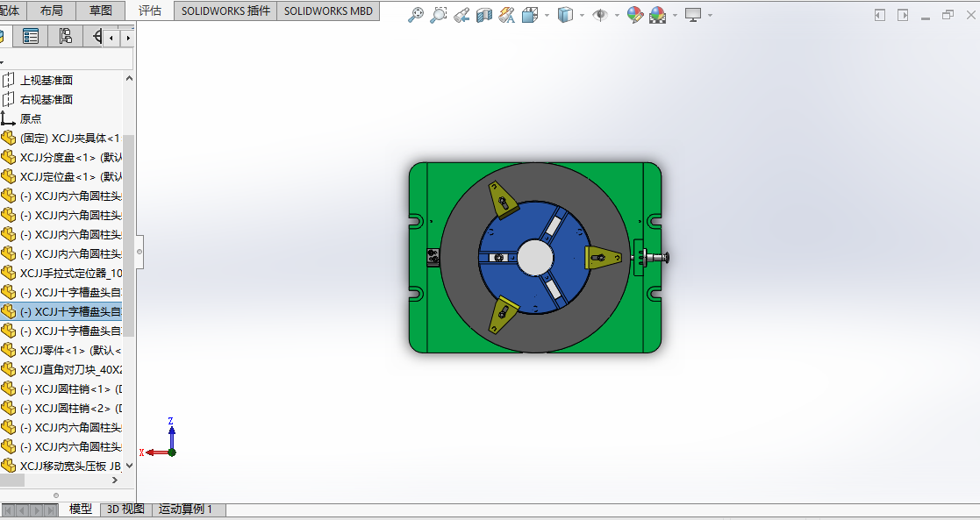980x520 pixels.
Task: Open View Settings dropdown arrow
Action: tap(710, 16)
